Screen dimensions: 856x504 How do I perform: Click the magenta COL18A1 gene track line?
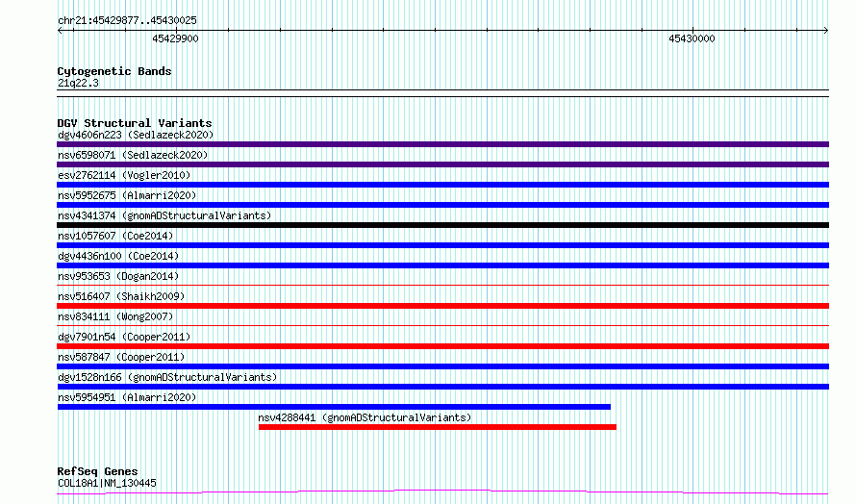pos(442,492)
